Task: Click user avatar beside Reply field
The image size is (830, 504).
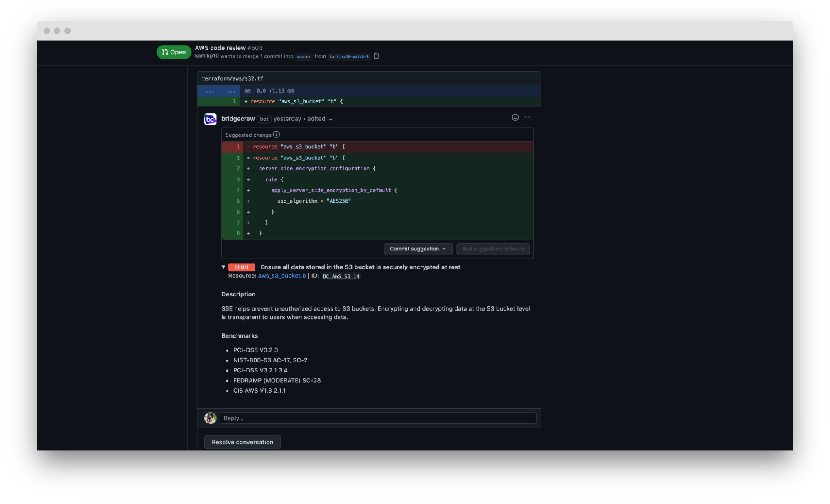Action: (x=210, y=418)
